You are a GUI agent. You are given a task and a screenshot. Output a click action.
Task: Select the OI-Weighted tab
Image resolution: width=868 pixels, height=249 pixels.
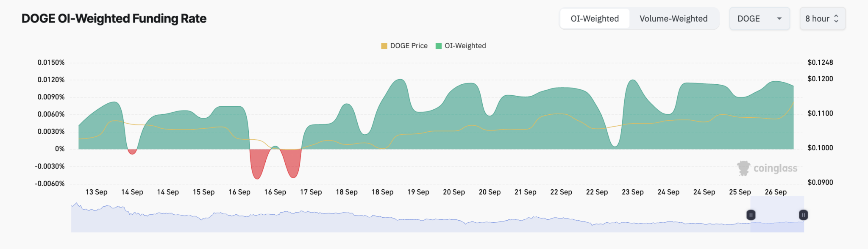click(x=595, y=19)
